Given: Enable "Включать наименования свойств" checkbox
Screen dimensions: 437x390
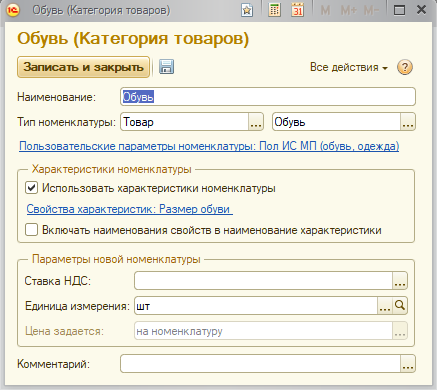Looking at the screenshot, I should tap(31, 230).
